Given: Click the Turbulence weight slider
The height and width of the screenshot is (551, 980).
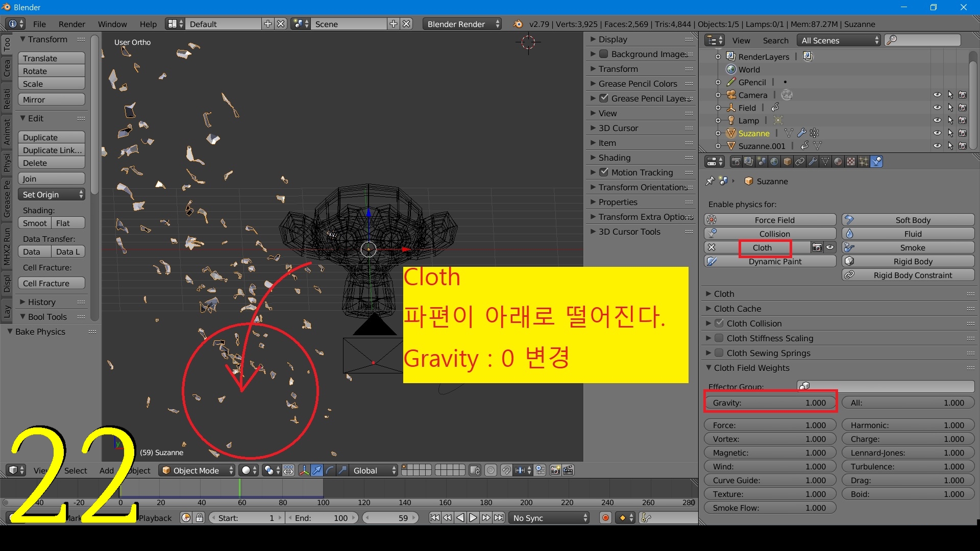Looking at the screenshot, I should (x=908, y=466).
